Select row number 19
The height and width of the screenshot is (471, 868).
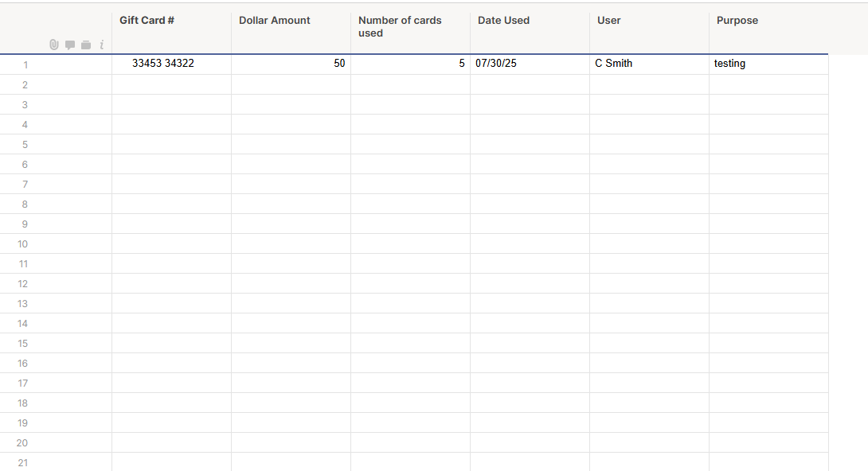tap(23, 423)
